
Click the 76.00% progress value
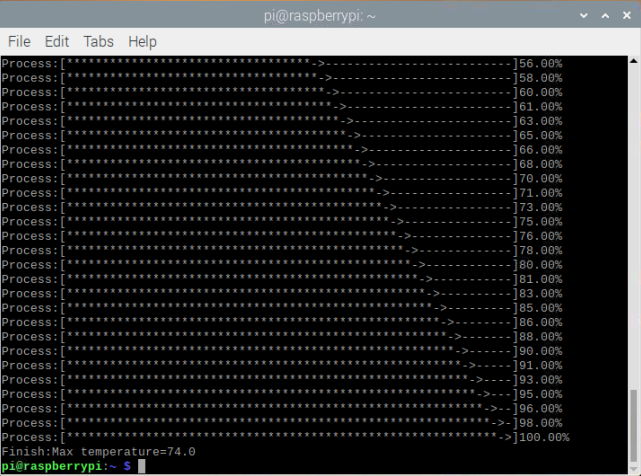pos(540,236)
